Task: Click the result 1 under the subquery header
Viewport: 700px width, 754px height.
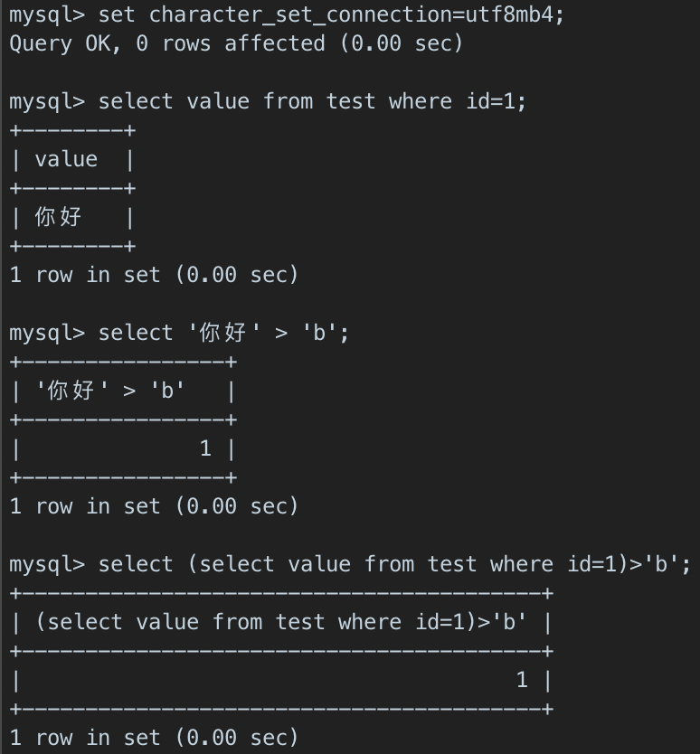Action: [522, 680]
